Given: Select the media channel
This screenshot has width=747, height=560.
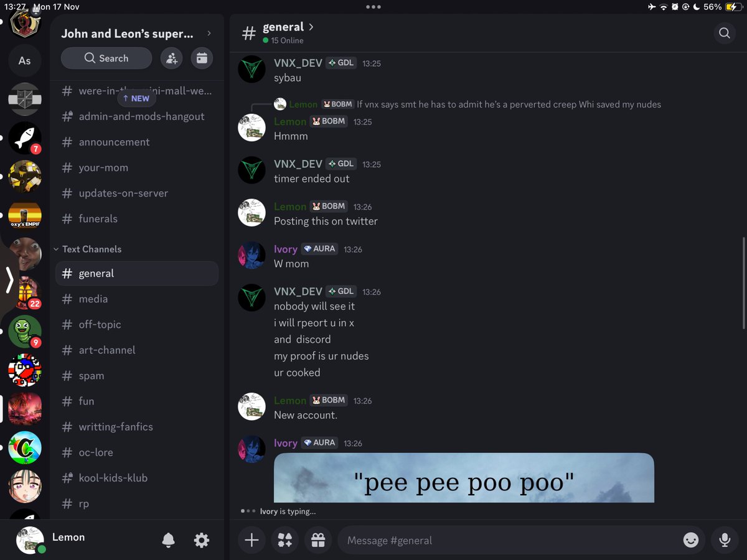Looking at the screenshot, I should click(137, 299).
